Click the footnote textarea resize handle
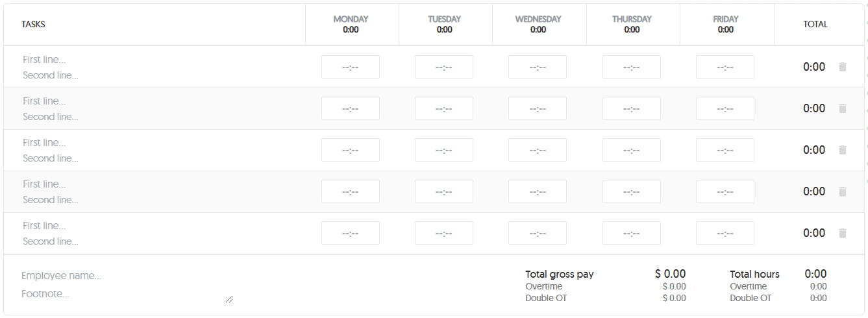 tap(229, 299)
